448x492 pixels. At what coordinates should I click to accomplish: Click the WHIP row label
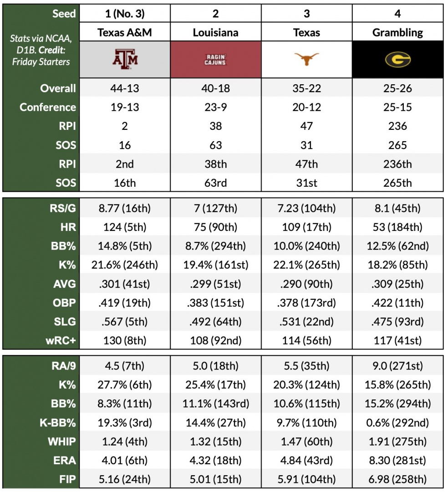click(61, 441)
